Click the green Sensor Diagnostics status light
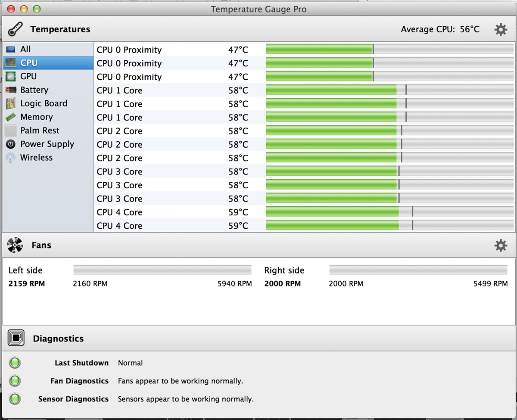Viewport: 517px width, 420px height. tap(15, 399)
